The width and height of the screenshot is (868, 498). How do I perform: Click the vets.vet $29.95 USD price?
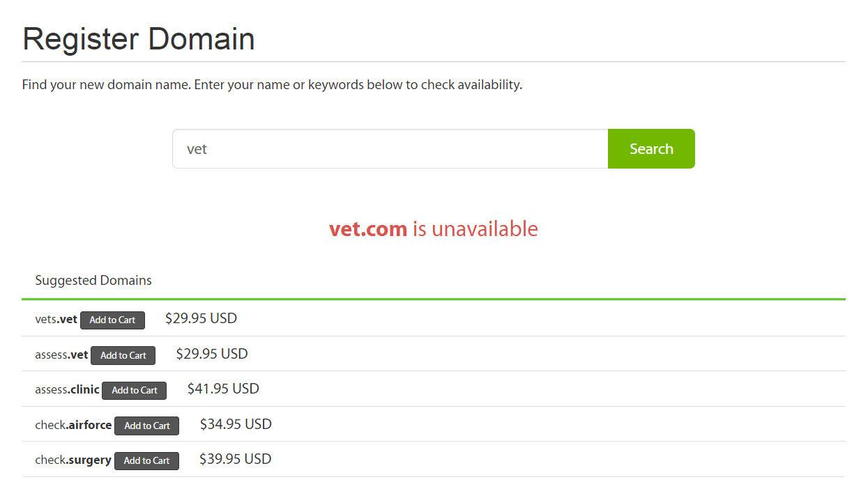(201, 318)
